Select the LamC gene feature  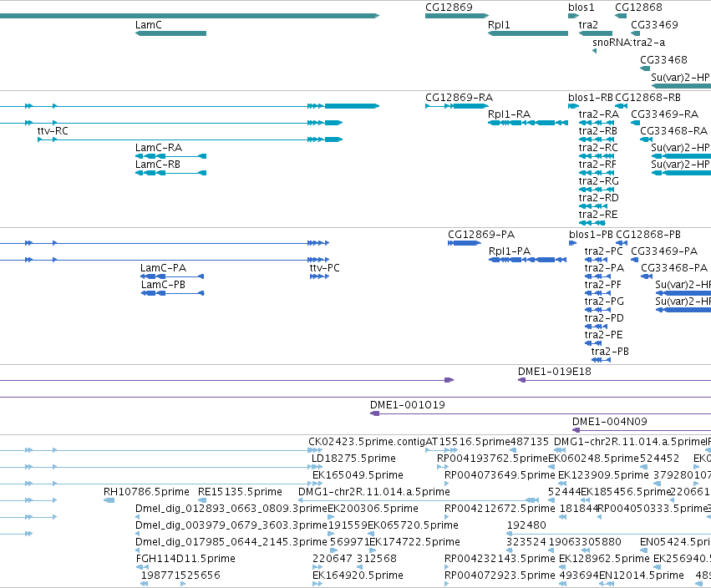pyautogui.click(x=171, y=33)
